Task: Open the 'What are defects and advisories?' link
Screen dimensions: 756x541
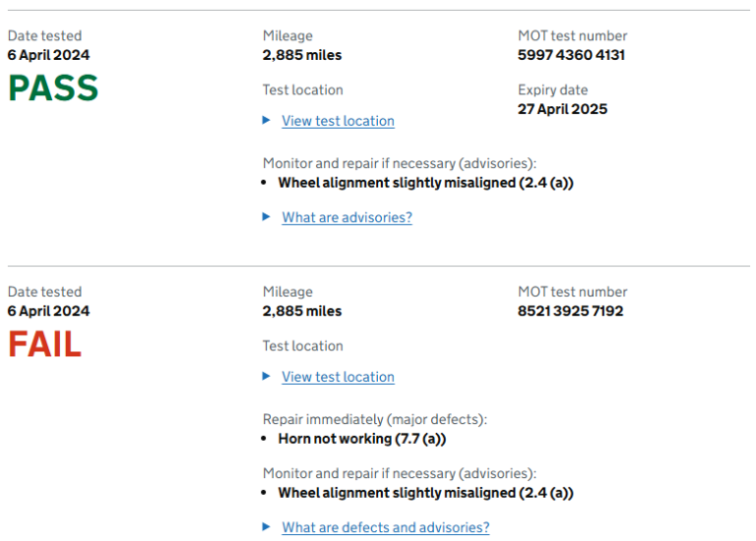Action: point(385,527)
